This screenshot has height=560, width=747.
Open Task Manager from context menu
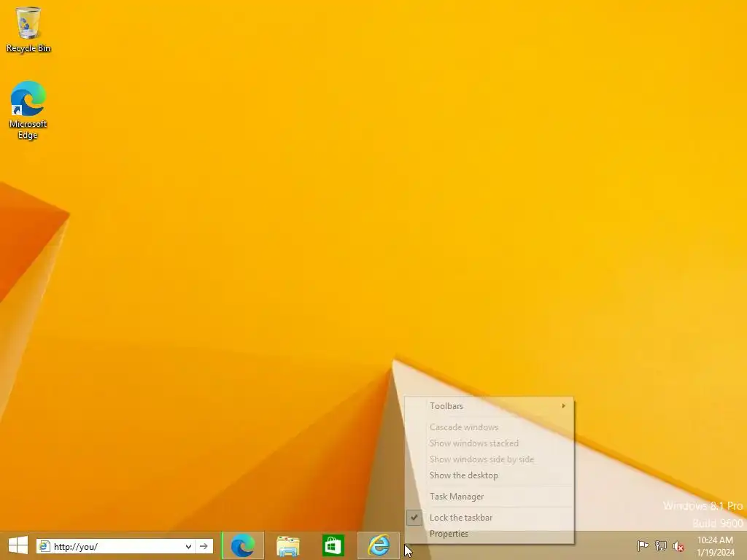click(x=489, y=496)
